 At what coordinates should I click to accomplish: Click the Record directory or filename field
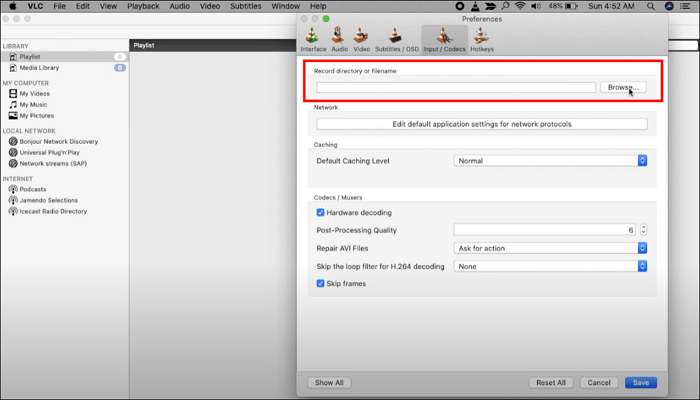[x=456, y=88]
